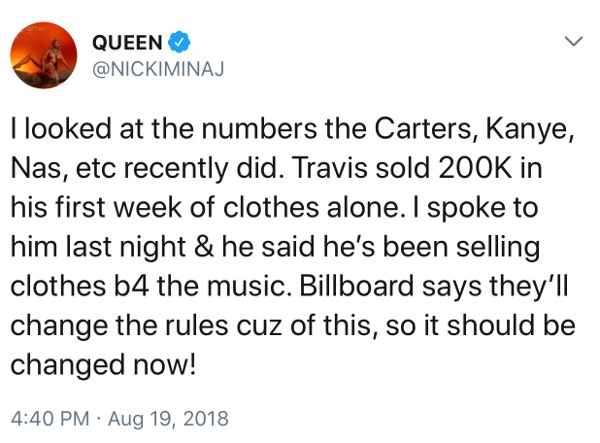The width and height of the screenshot is (600, 443).
Task: Open the @NICKIMINAJ handle link
Action: (x=158, y=69)
